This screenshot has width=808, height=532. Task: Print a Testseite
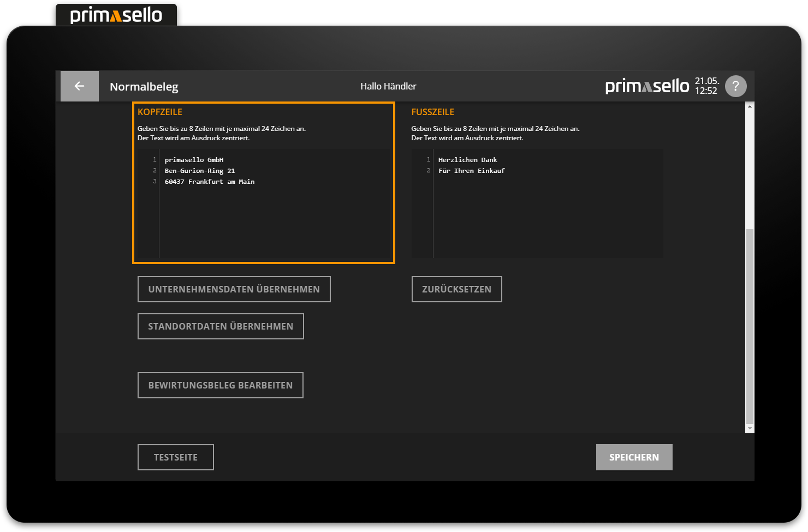point(176,457)
